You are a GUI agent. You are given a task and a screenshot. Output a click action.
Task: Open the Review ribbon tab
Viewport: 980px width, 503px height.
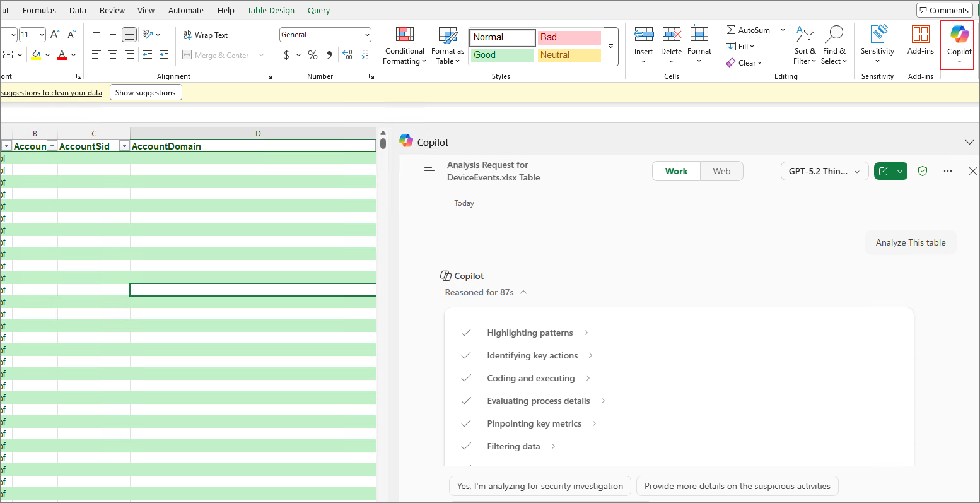coord(112,10)
